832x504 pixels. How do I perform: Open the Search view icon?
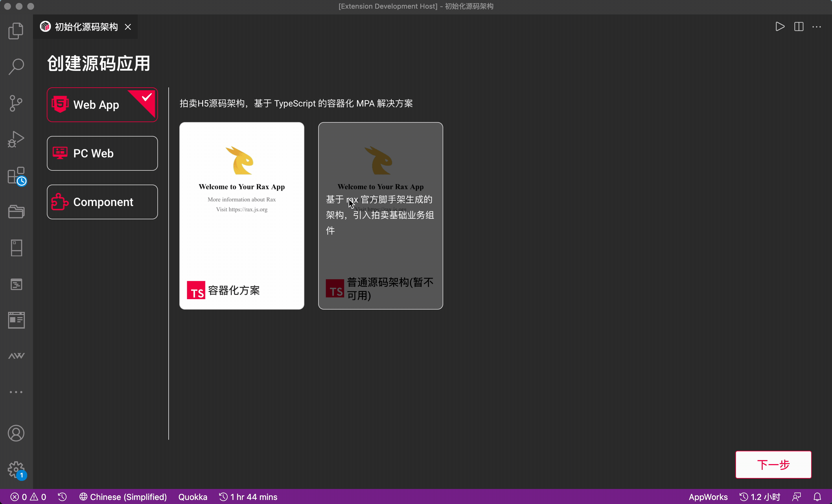(x=16, y=67)
